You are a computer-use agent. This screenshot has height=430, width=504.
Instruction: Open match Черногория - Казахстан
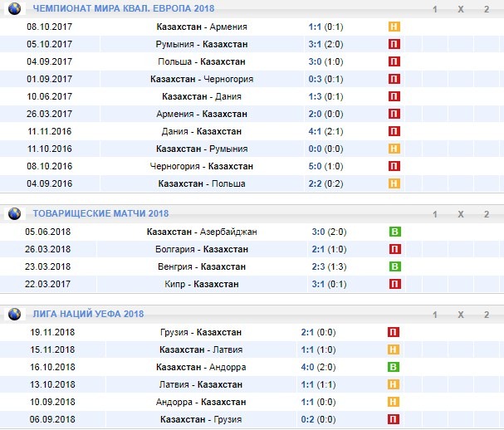[202, 166]
